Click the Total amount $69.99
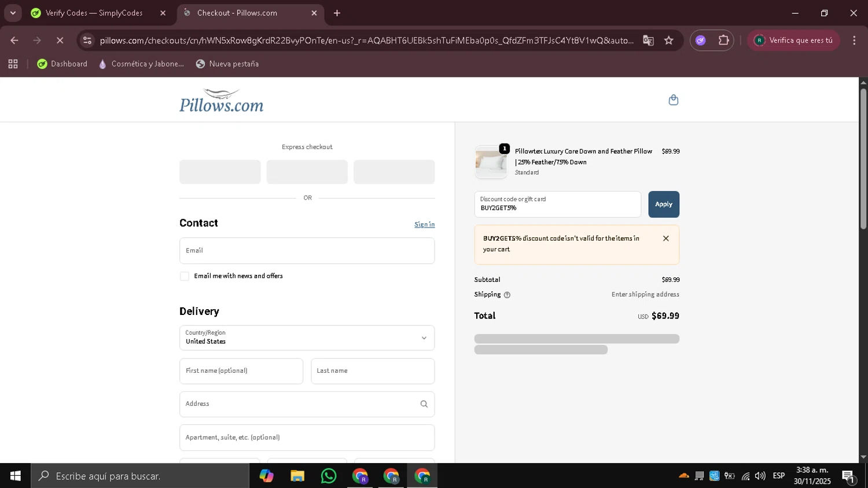868x488 pixels. (x=665, y=316)
